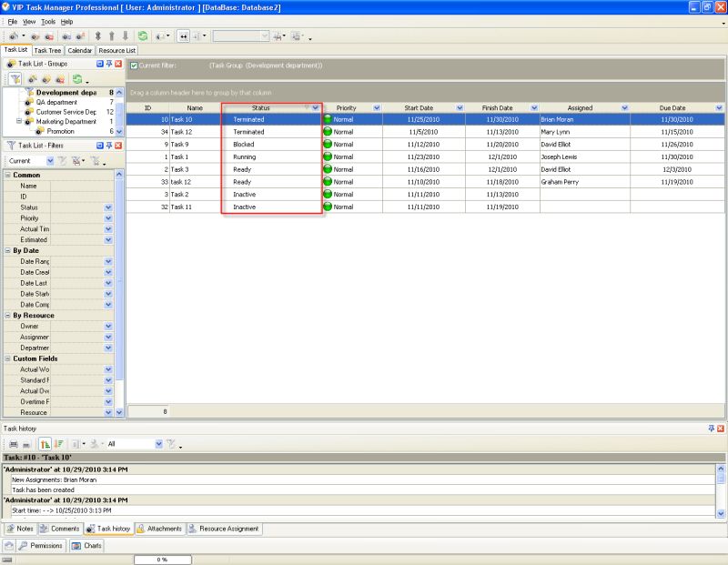The height and width of the screenshot is (565, 728).
Task: Select the sort ascending icon in Task history toolbar
Action: point(45,443)
